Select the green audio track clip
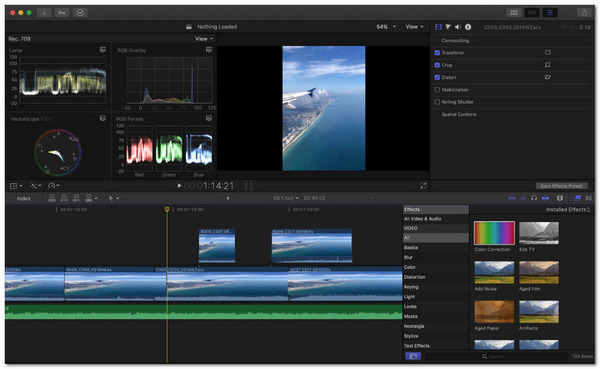The image size is (600, 369). coord(204,312)
